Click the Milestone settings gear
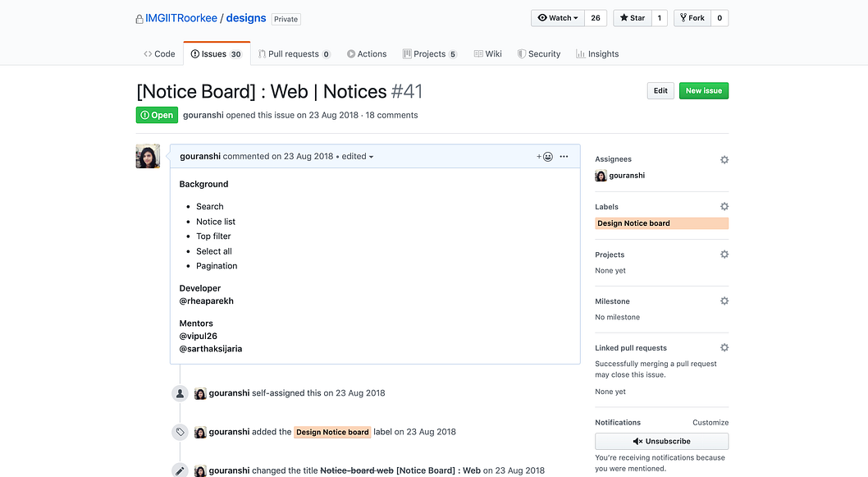 point(724,300)
